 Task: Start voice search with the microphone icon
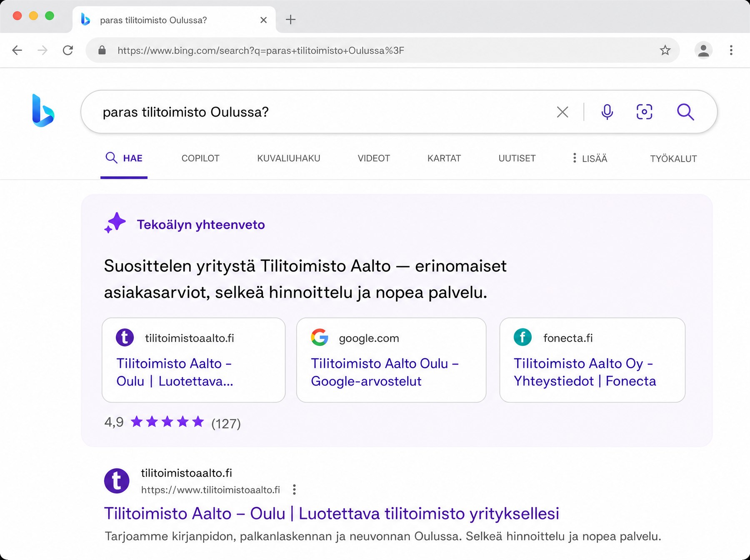(607, 112)
